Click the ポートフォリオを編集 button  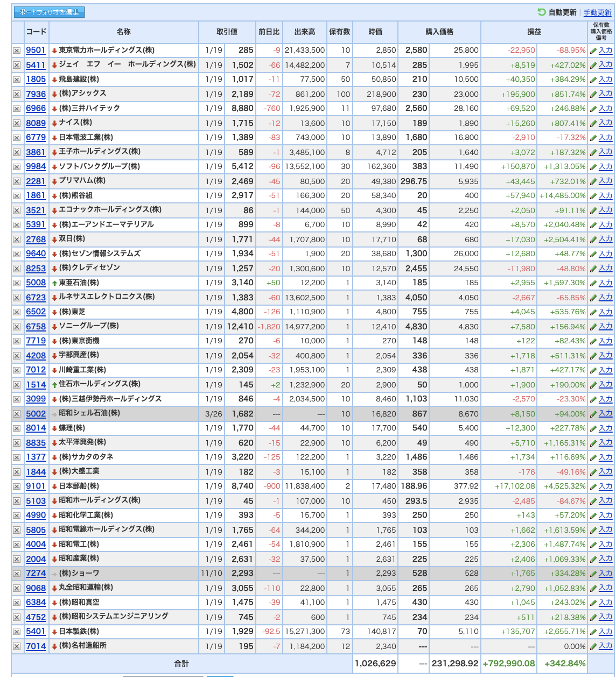(49, 12)
